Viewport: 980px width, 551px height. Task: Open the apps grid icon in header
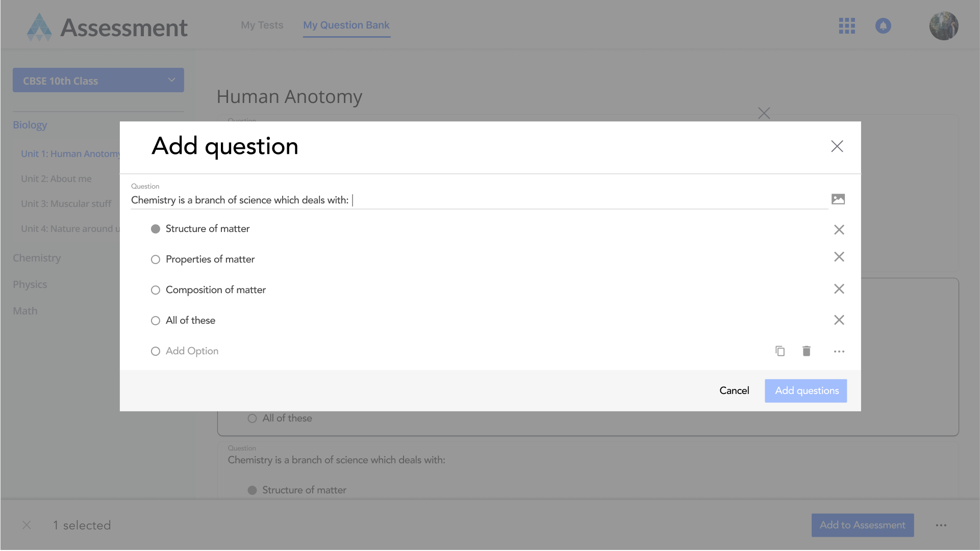click(847, 26)
